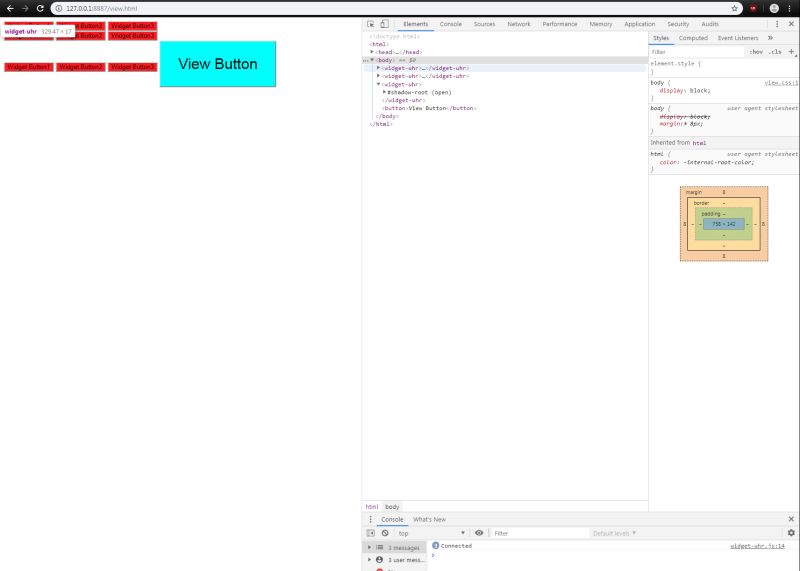The height and width of the screenshot is (571, 800).
Task: Click the box model content size 758 × 142
Action: tap(723, 224)
